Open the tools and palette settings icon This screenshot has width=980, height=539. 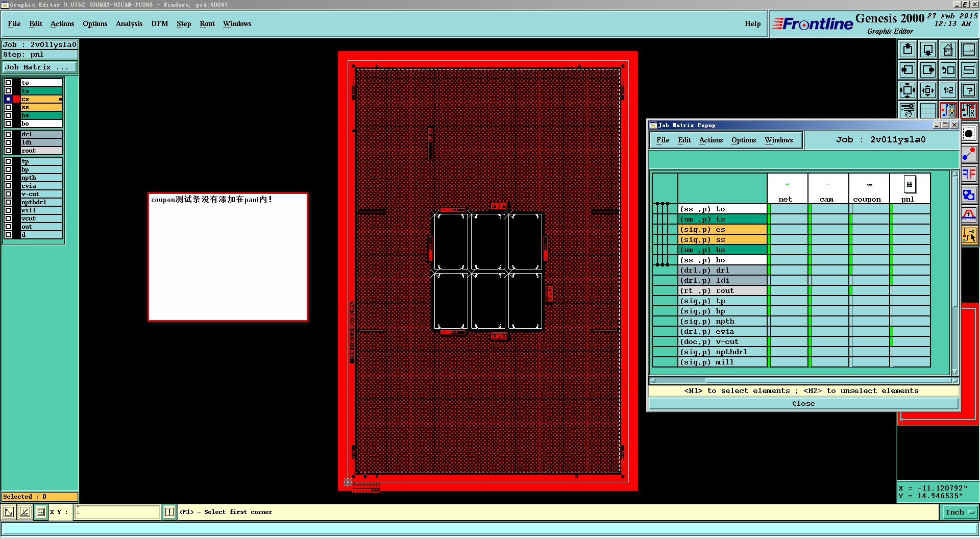coord(908,110)
